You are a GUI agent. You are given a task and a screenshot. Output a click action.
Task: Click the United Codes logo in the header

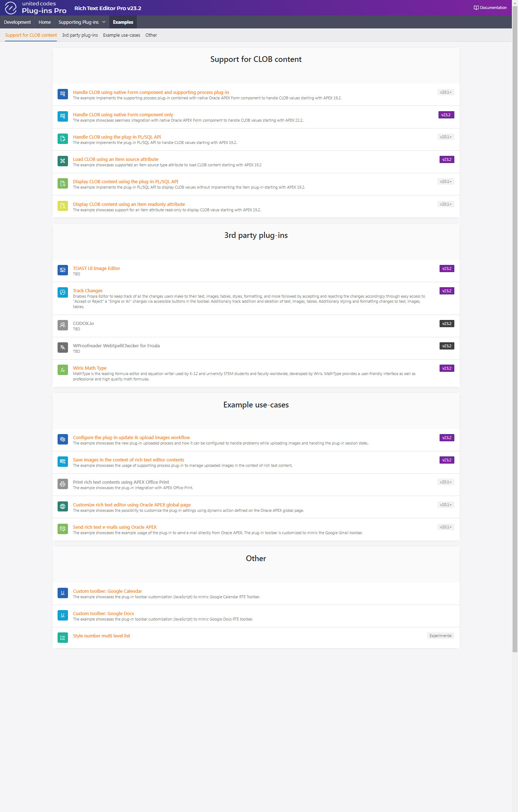click(x=36, y=8)
